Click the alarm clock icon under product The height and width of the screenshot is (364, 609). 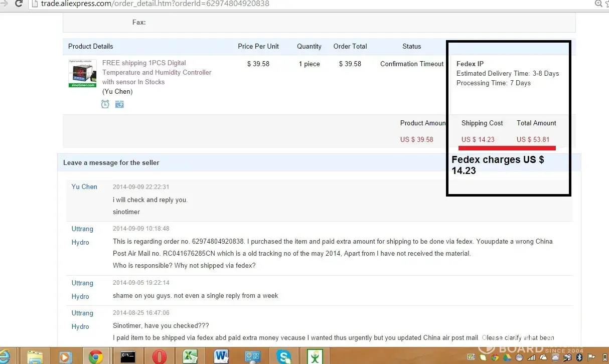pyautogui.click(x=105, y=104)
